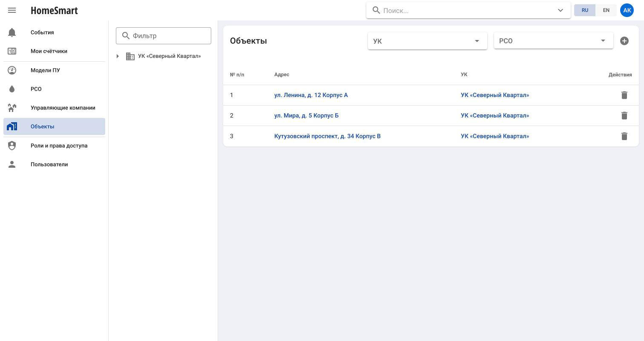644x341 pixels.
Task: Delete the ул. Ленина, д. 12 row
Action: tap(624, 95)
